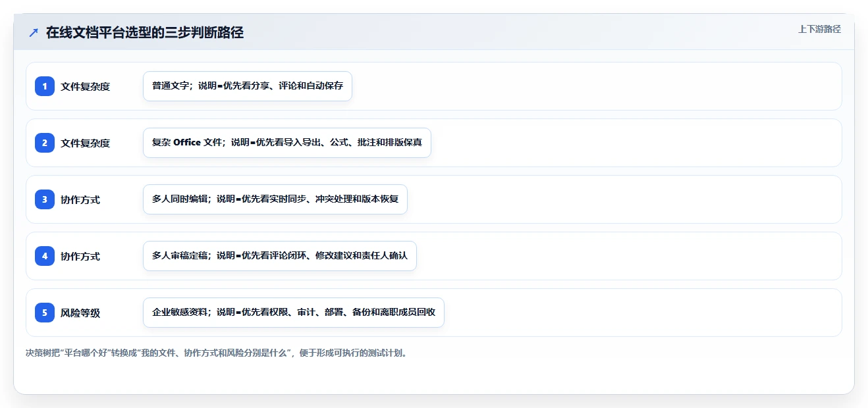
Task: Click the 上下游路径 label
Action: pos(819,29)
